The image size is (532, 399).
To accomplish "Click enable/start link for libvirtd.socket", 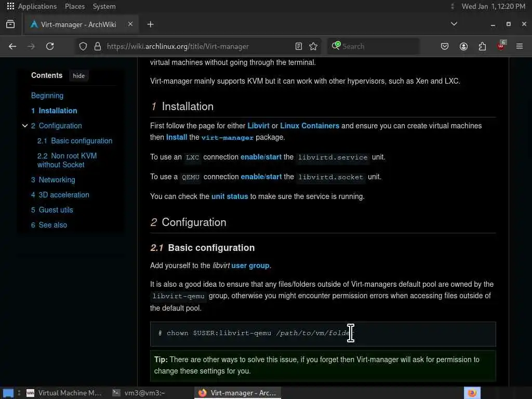I will tap(261, 177).
